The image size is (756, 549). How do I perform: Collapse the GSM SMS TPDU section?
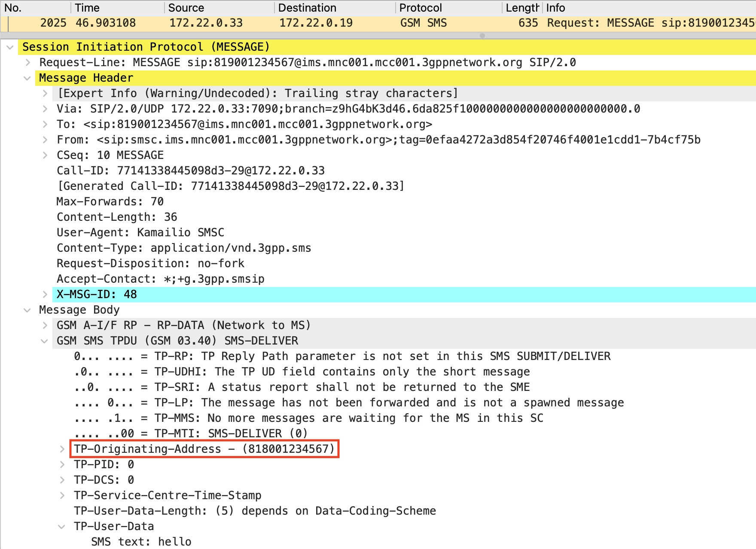tap(44, 341)
